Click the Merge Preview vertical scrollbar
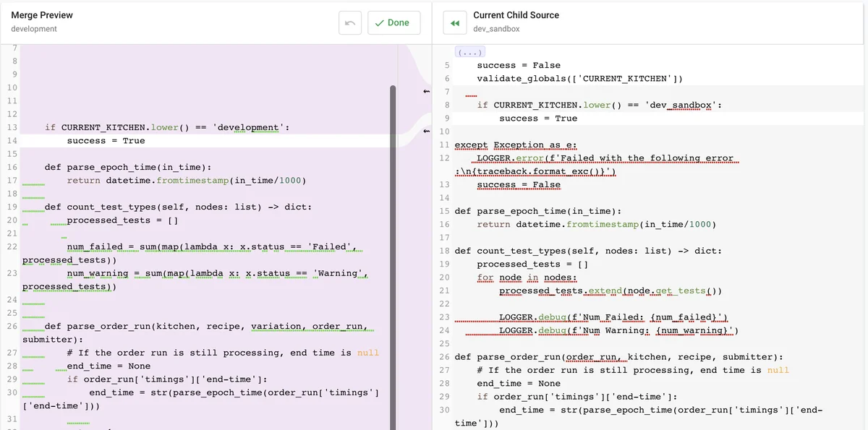868x430 pixels. (x=393, y=217)
